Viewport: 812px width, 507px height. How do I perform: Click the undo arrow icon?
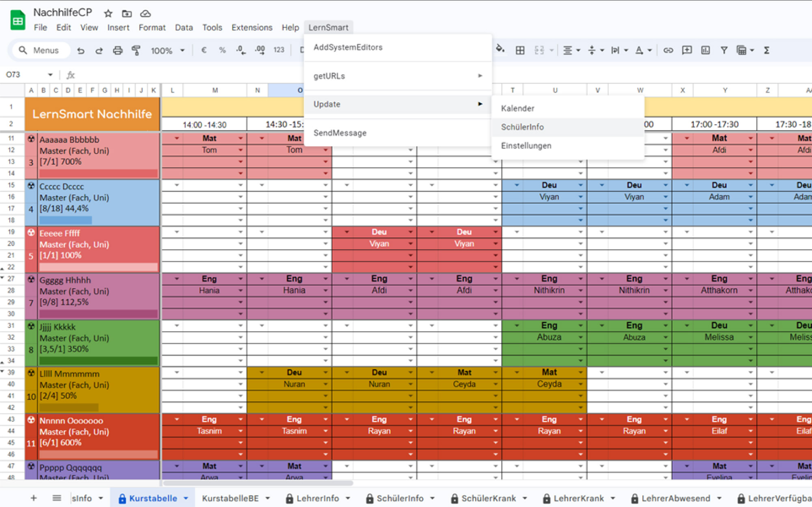point(81,50)
